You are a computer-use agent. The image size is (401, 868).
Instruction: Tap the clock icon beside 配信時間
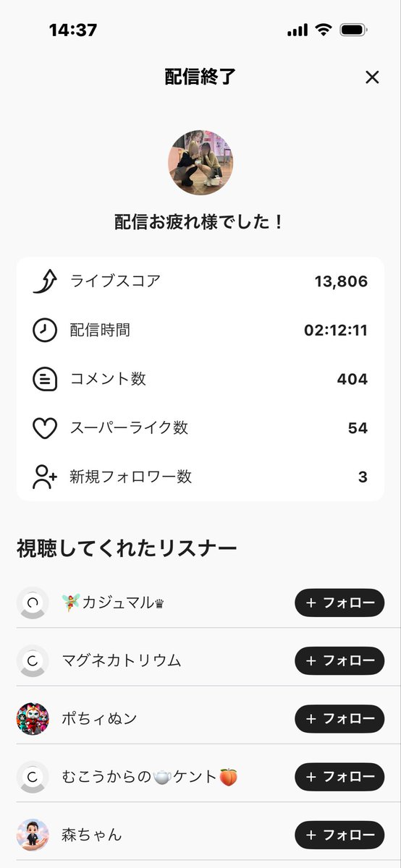click(x=45, y=331)
